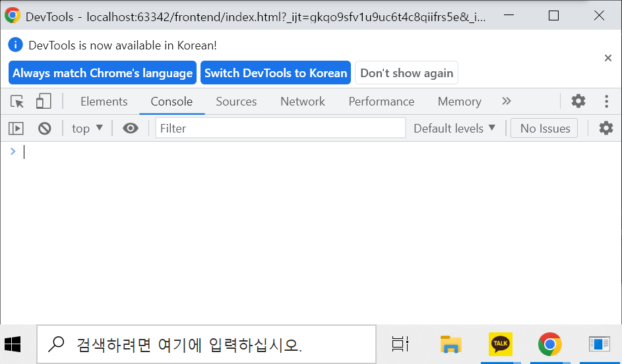The width and height of the screenshot is (622, 364).
Task: Clear console with the ban icon
Action: (x=44, y=129)
